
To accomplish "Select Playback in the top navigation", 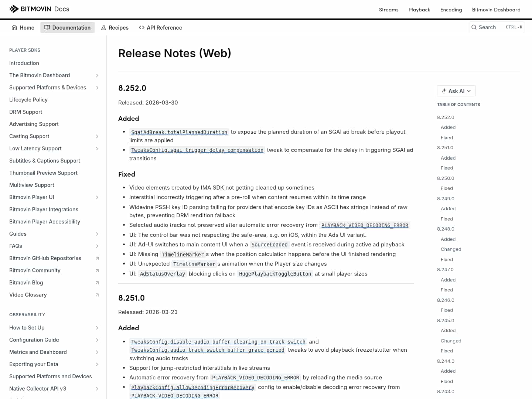I will click(x=419, y=10).
